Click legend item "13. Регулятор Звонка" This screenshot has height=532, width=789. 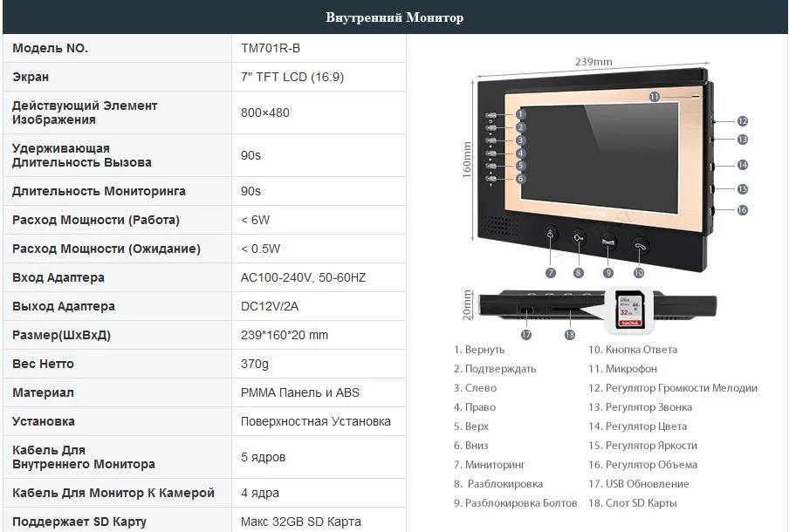pyautogui.click(x=640, y=406)
